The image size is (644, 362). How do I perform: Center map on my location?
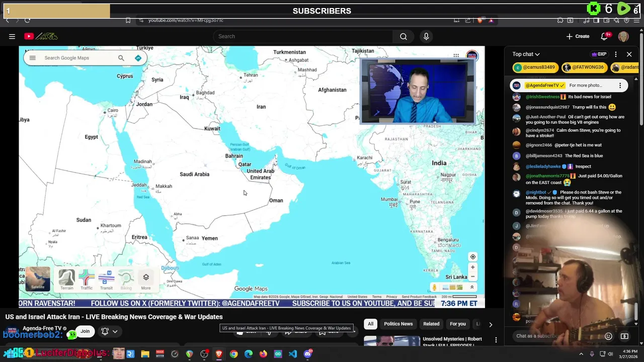[472, 257]
